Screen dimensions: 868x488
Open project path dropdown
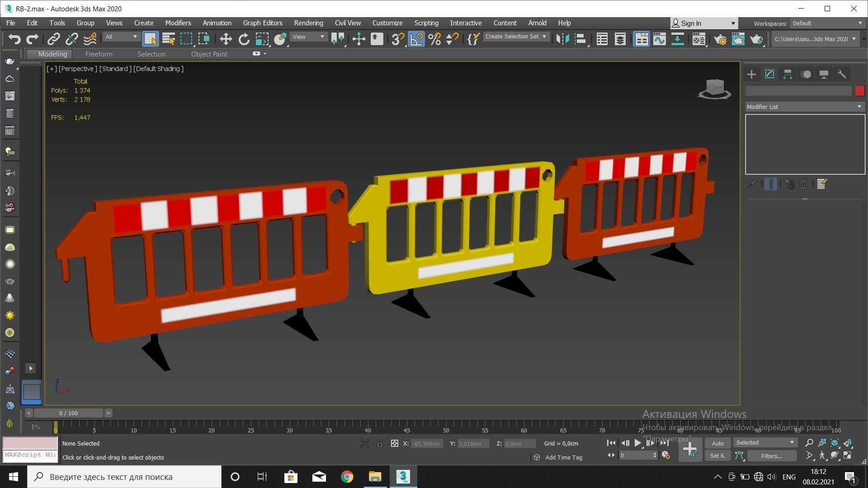point(815,39)
